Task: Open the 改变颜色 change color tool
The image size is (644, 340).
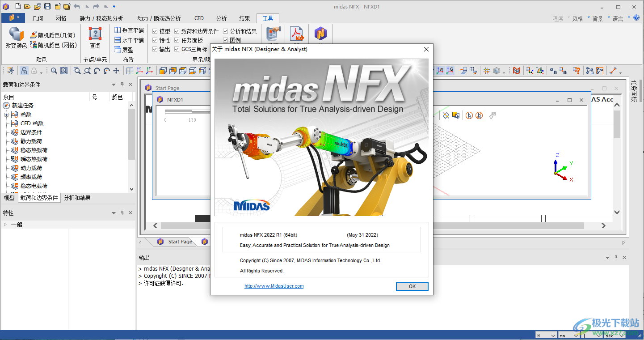Action: [x=16, y=38]
